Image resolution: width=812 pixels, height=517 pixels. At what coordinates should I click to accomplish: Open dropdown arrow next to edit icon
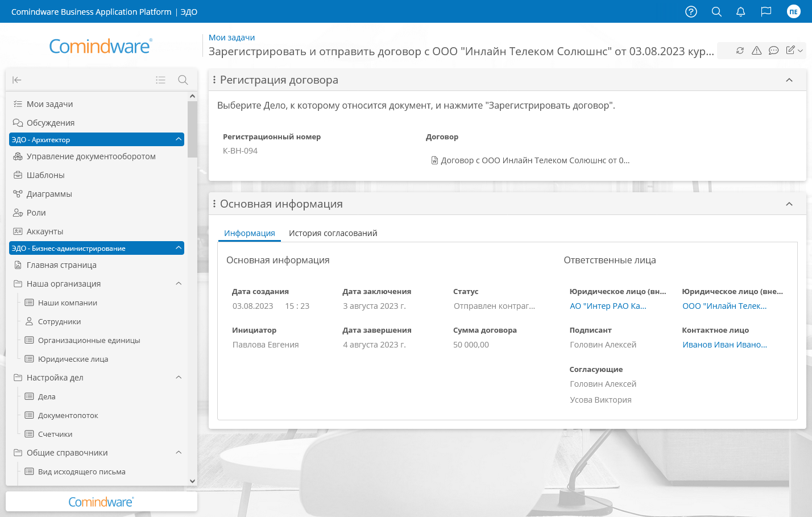point(800,51)
